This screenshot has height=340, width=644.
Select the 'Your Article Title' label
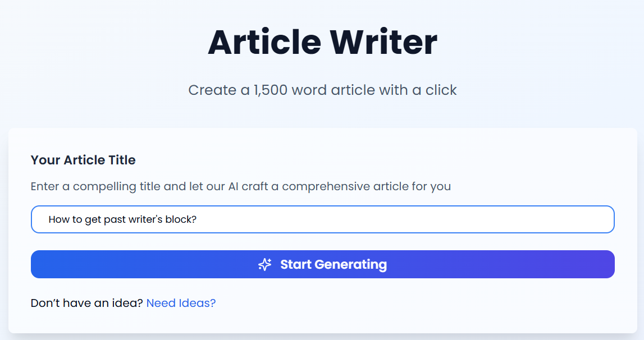(83, 160)
